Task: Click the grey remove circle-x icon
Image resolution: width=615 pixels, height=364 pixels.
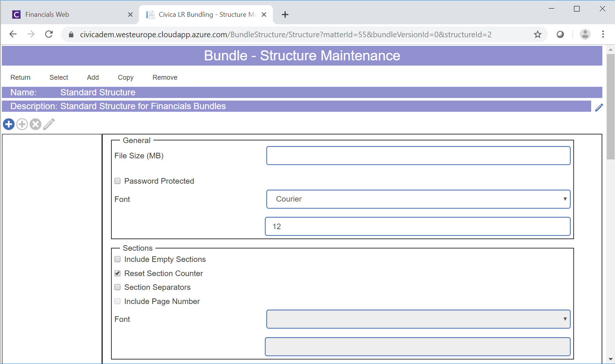Action: point(35,124)
